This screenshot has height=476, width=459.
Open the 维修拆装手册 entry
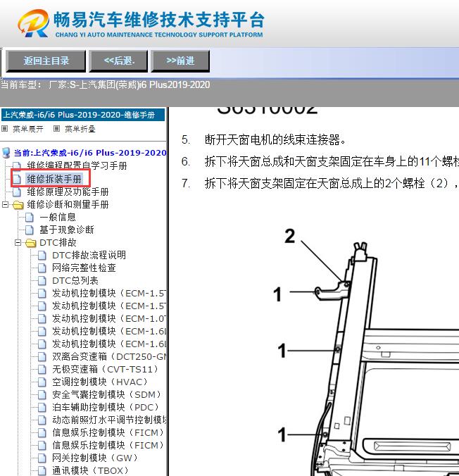pyautogui.click(x=54, y=179)
